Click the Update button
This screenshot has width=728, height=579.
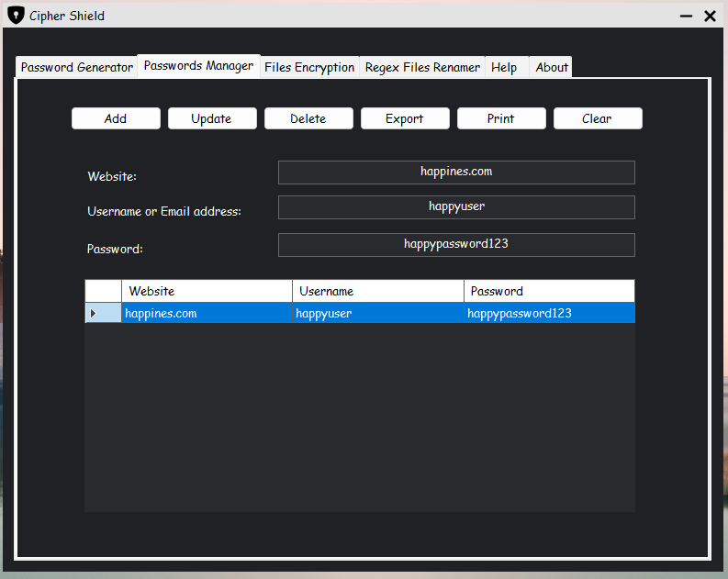(x=212, y=118)
